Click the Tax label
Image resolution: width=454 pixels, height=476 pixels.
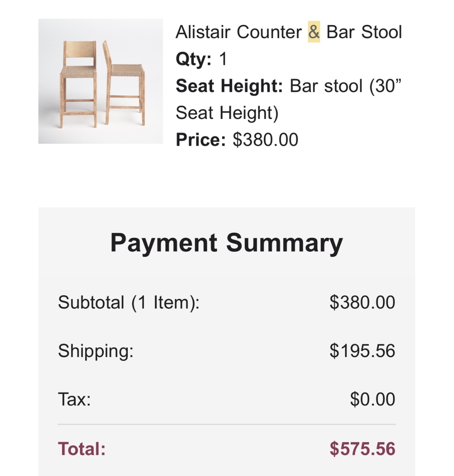click(x=75, y=399)
